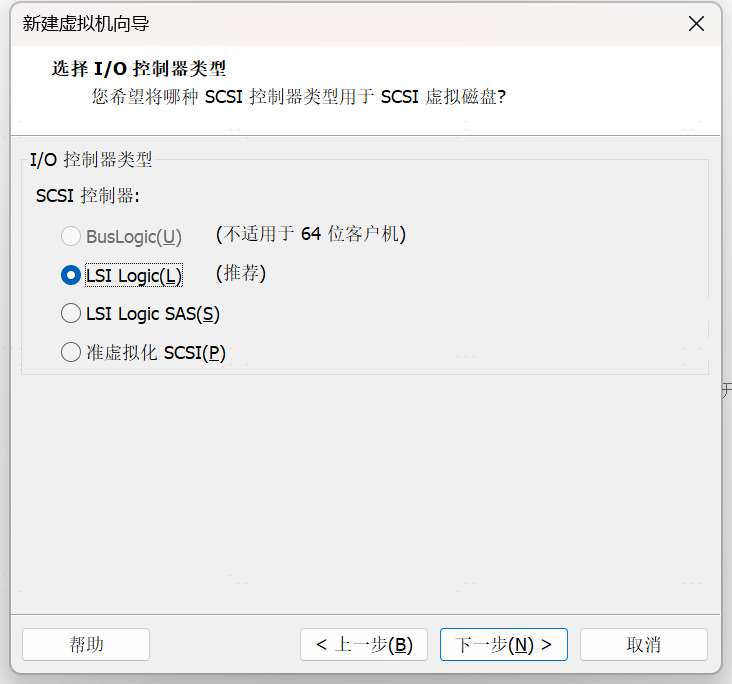
Task: Click the LSI Logic(L) label text
Action: pos(134,276)
